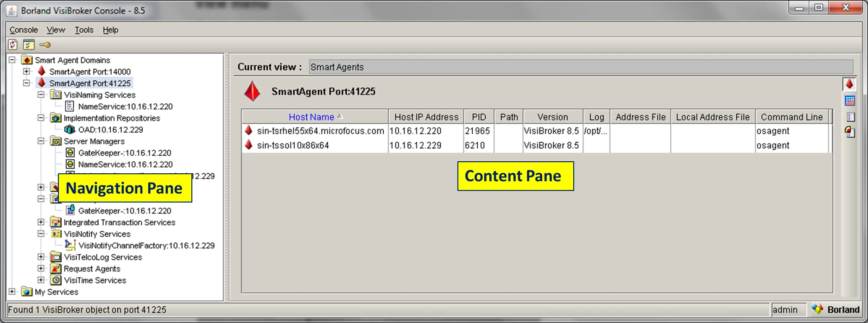Expand the Request Agents node
The height and width of the screenshot is (323, 868).
[41, 268]
